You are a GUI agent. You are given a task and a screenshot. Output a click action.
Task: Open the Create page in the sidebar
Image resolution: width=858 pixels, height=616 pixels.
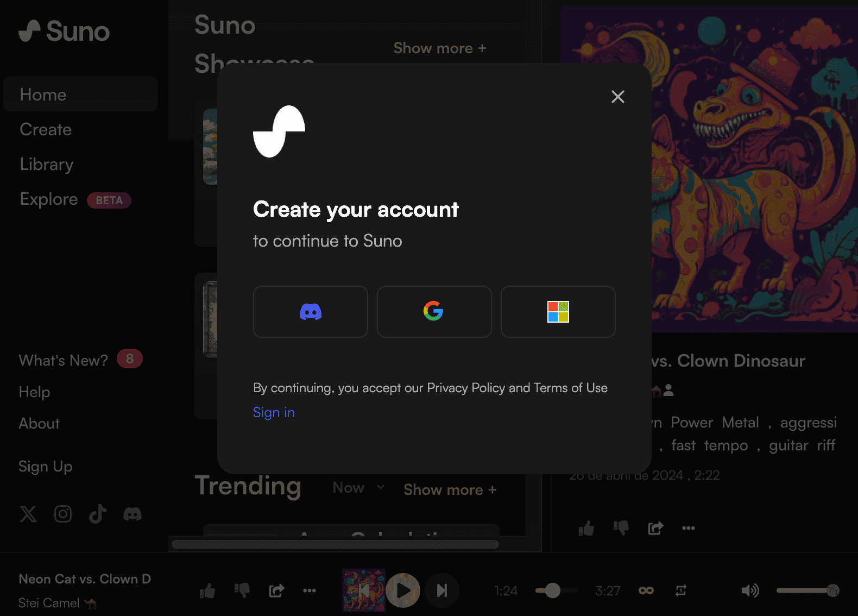tap(46, 129)
